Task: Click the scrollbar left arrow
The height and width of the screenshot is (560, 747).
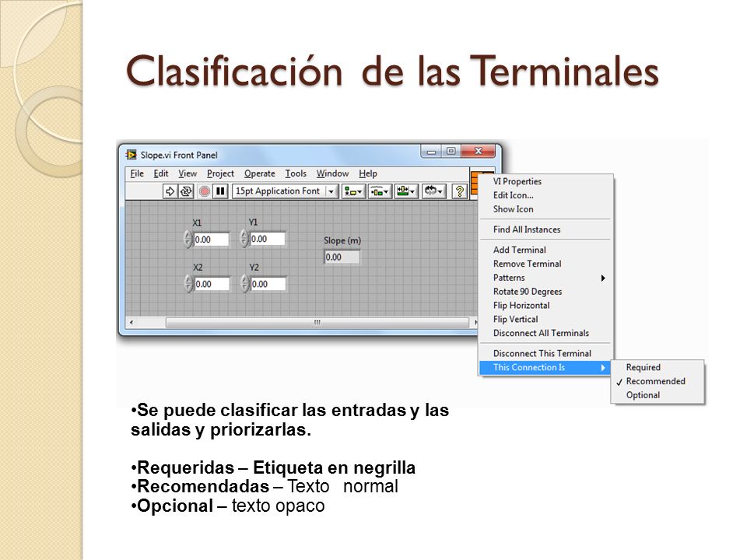Action: point(131,322)
